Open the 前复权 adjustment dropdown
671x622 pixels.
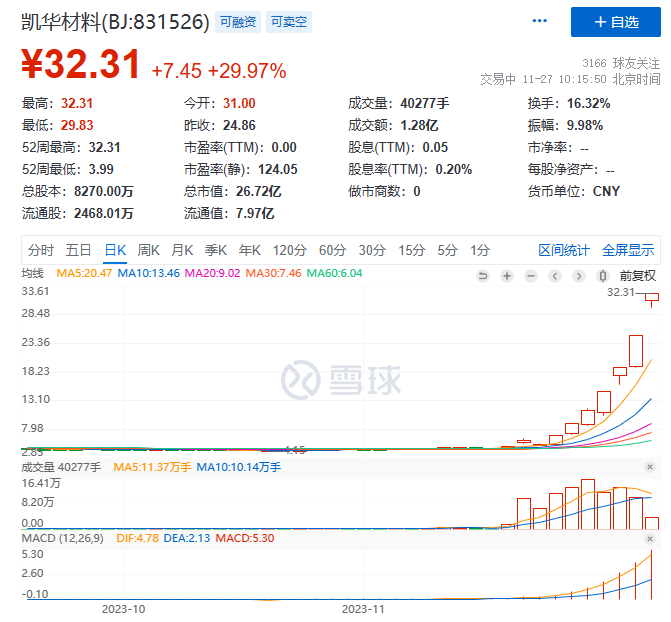(x=638, y=276)
